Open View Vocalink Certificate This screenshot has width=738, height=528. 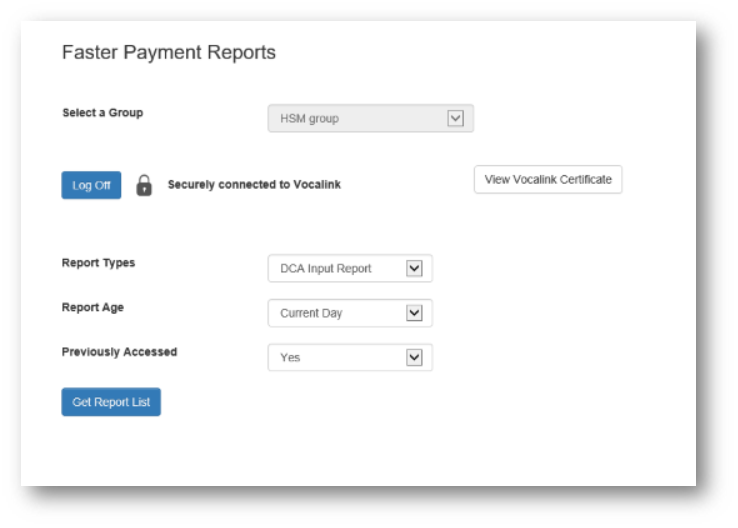(547, 180)
